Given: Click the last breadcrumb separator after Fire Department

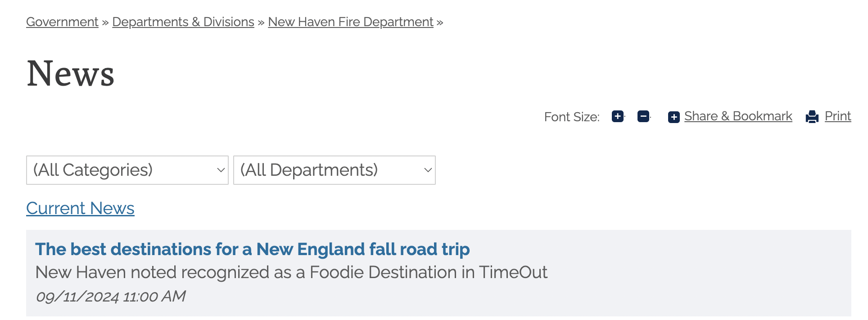Looking at the screenshot, I should click(440, 22).
